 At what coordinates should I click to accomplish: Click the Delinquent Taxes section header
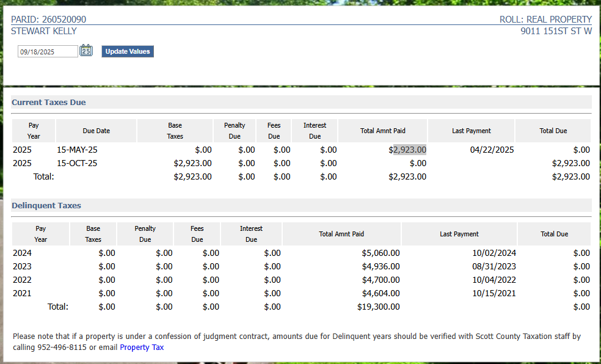click(x=46, y=205)
